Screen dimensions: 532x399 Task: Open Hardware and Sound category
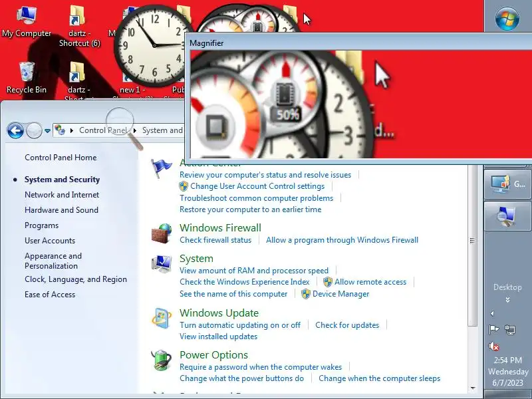[61, 210]
